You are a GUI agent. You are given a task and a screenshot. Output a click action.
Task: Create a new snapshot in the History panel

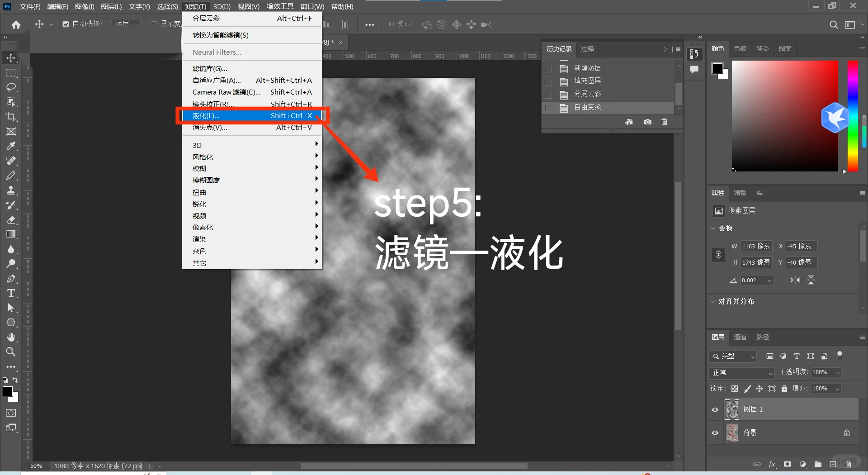click(647, 122)
